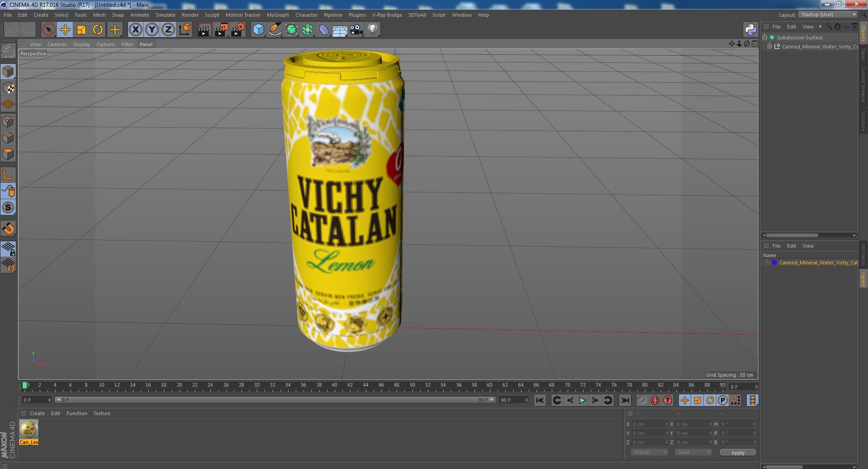Select the spline Pen tool
This screenshot has height=469, width=868.
pyautogui.click(x=275, y=30)
